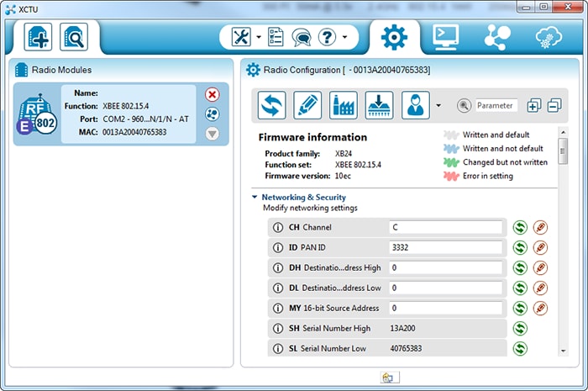Click the PAN ID input field
This screenshot has height=391, width=588.
[x=445, y=247]
